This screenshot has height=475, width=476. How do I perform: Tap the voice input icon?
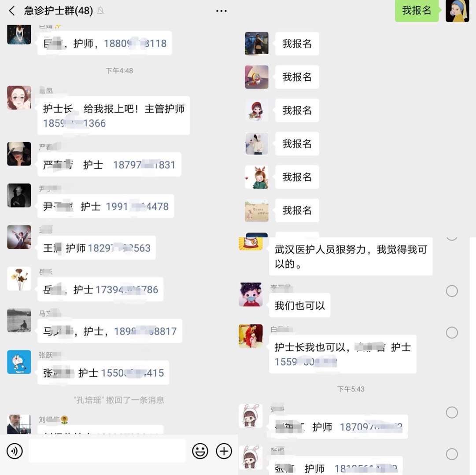click(15, 451)
